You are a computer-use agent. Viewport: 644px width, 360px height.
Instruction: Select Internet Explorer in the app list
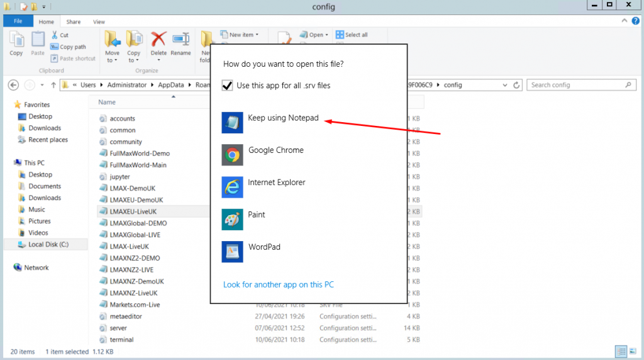(276, 183)
